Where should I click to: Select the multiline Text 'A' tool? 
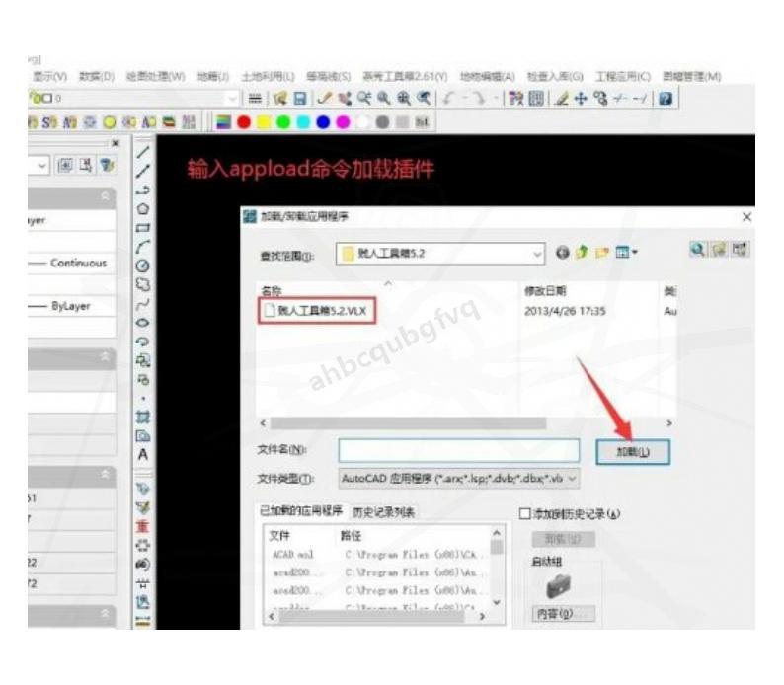point(143,455)
